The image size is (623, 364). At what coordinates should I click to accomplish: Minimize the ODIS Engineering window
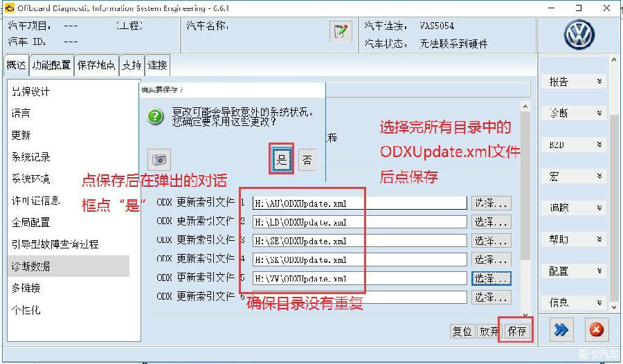click(551, 8)
